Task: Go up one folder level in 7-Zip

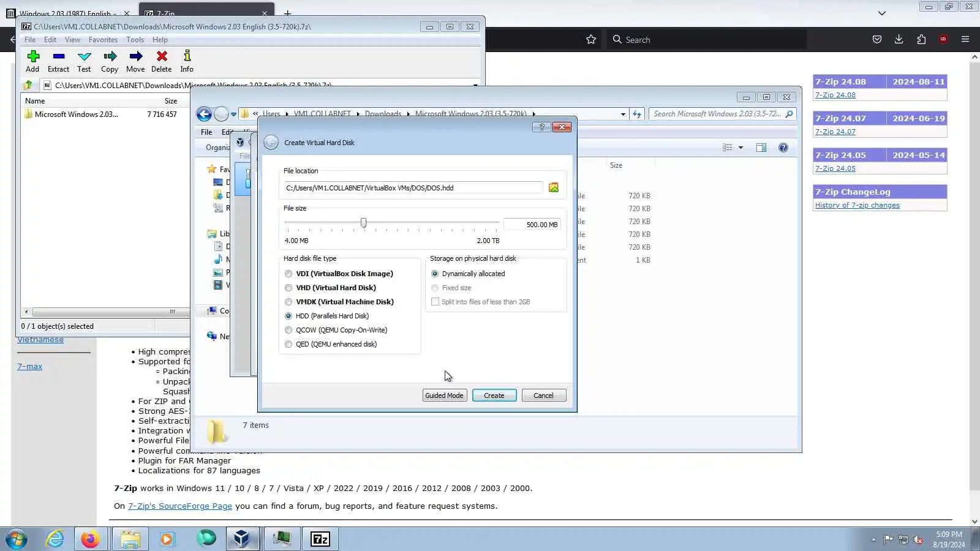Action: point(28,85)
